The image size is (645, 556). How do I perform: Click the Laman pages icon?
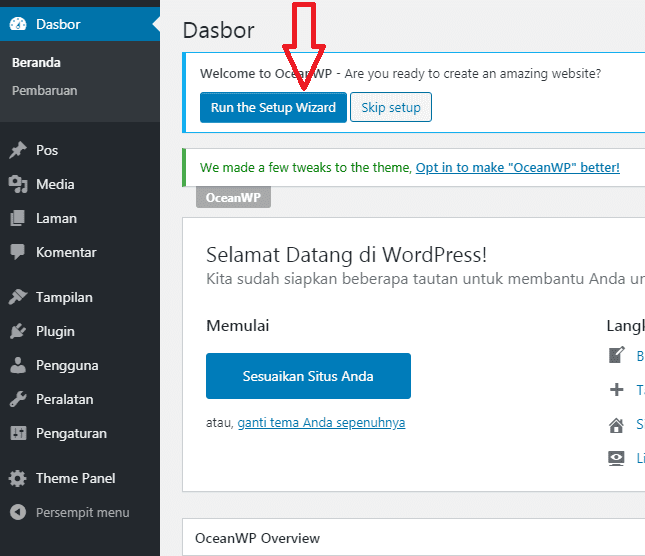tap(18, 218)
